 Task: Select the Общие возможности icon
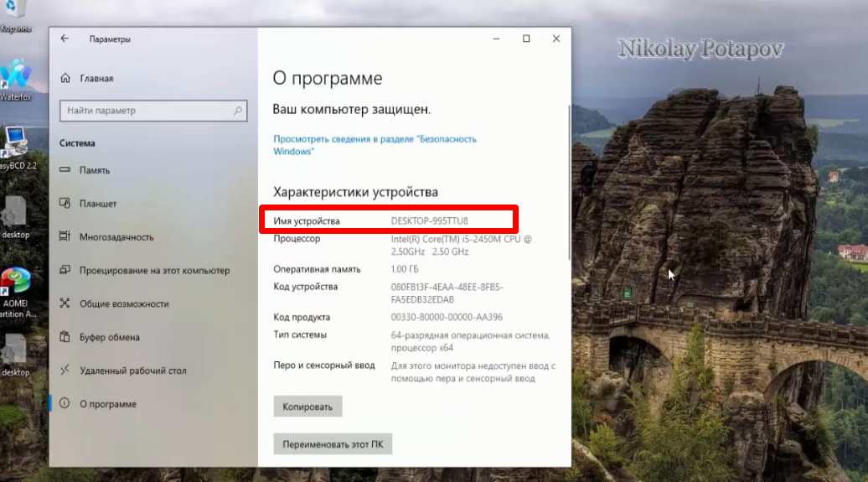point(65,303)
